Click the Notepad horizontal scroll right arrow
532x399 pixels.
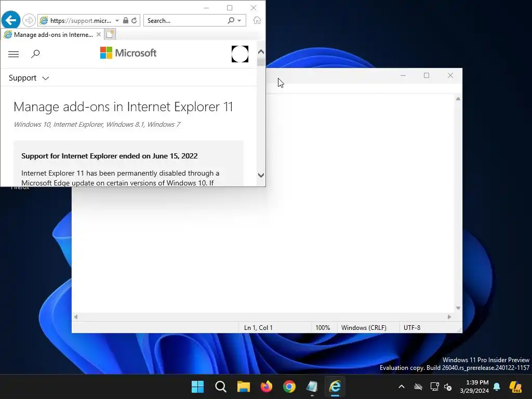coord(449,317)
